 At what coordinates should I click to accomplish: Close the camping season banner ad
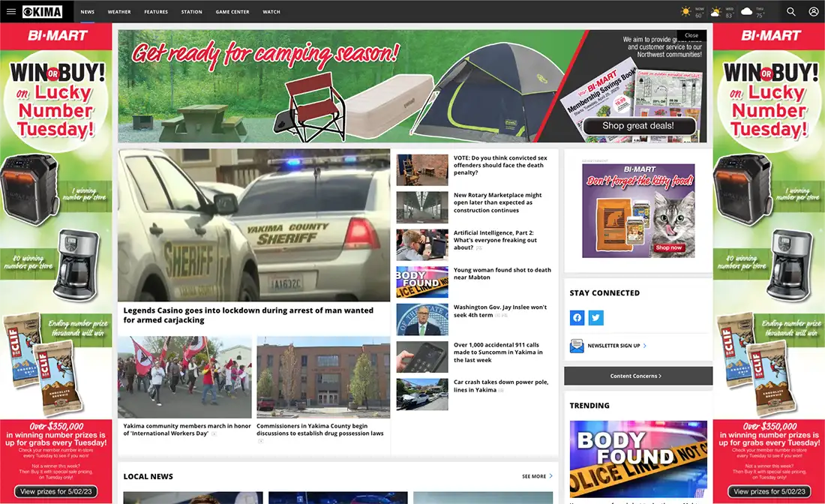pyautogui.click(x=691, y=35)
